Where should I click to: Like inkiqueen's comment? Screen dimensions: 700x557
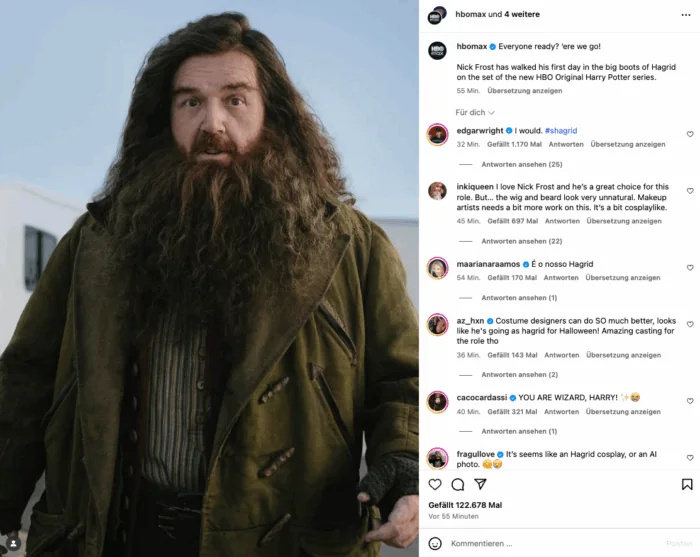coord(690,191)
